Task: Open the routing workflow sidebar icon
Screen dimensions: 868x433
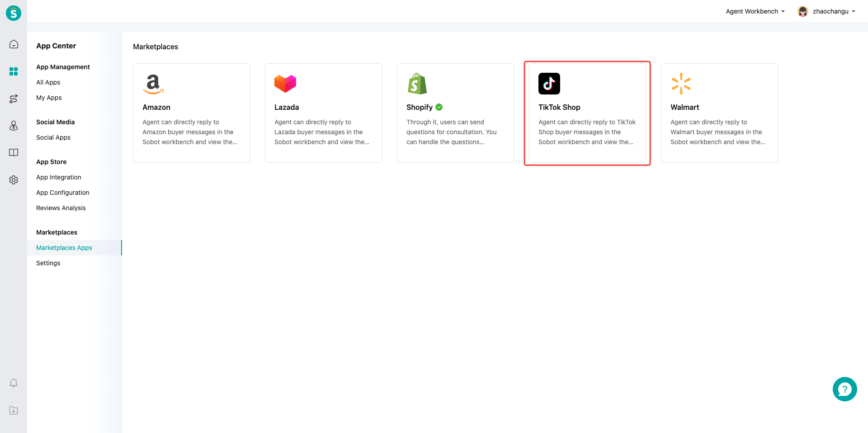Action: 14,99
